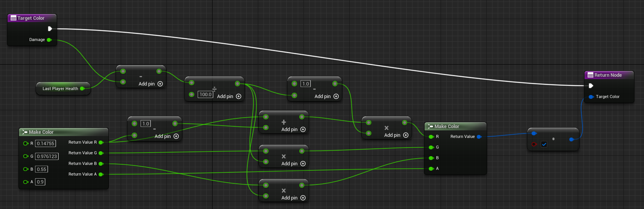The height and width of the screenshot is (209, 644).
Task: Click the blue output pin on the conversion node
Action: 572,139
